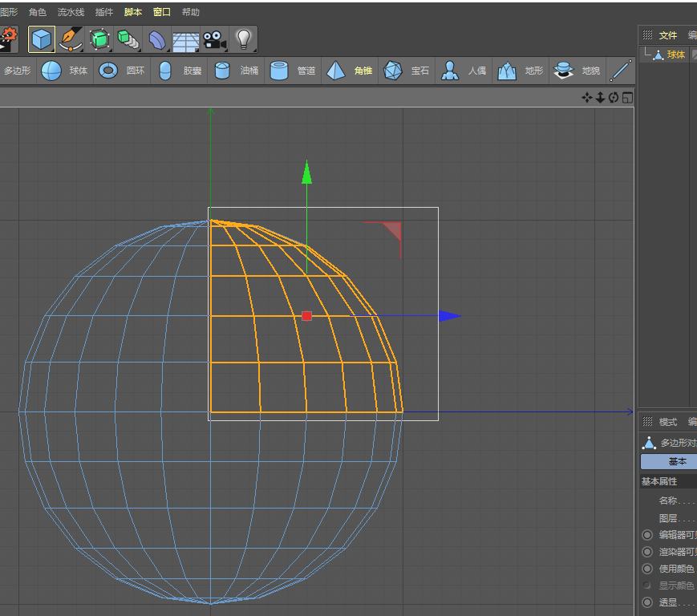Click the blue Z-axis arrow handle
Screen dimensions: 697x616
pyautogui.click(x=449, y=316)
